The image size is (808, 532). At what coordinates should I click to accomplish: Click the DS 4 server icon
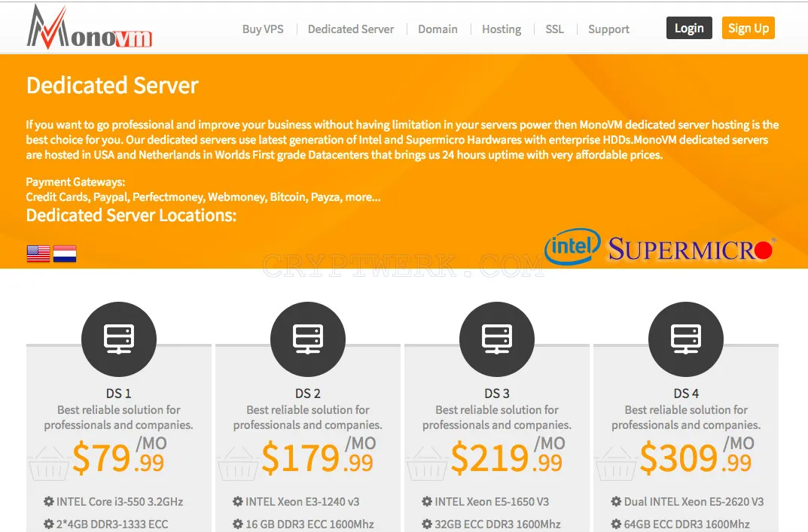click(686, 339)
